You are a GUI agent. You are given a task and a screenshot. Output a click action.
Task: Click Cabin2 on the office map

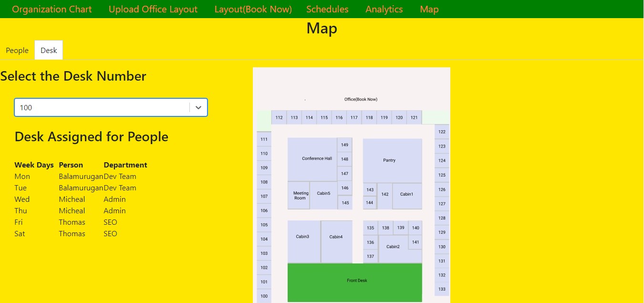393,247
